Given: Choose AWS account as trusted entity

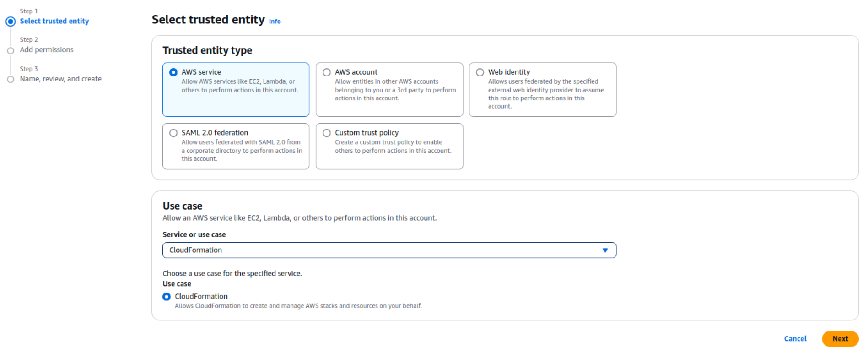Looking at the screenshot, I should click(327, 72).
